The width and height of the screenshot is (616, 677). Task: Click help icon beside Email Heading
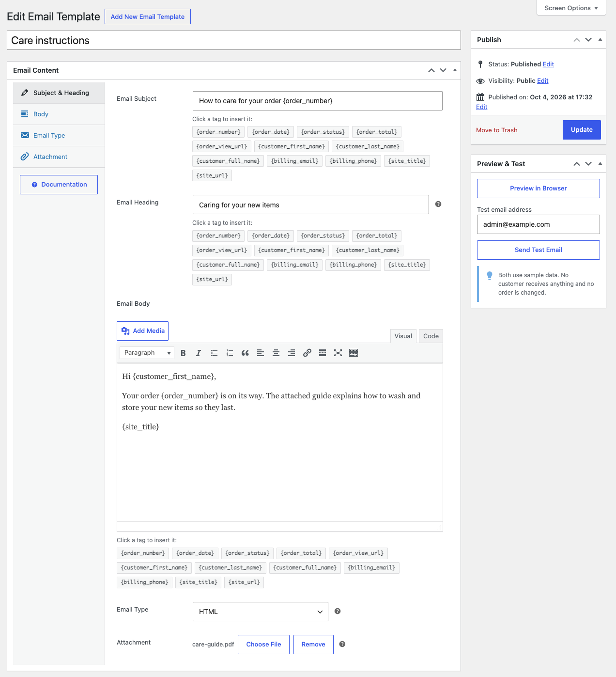tap(438, 204)
